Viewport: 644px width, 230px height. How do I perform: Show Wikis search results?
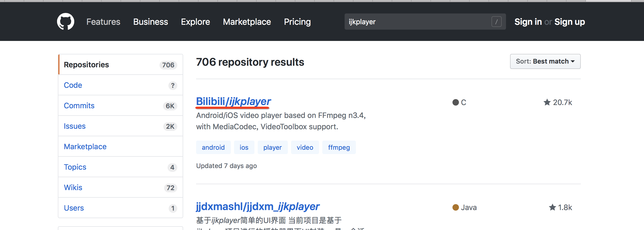pos(73,187)
